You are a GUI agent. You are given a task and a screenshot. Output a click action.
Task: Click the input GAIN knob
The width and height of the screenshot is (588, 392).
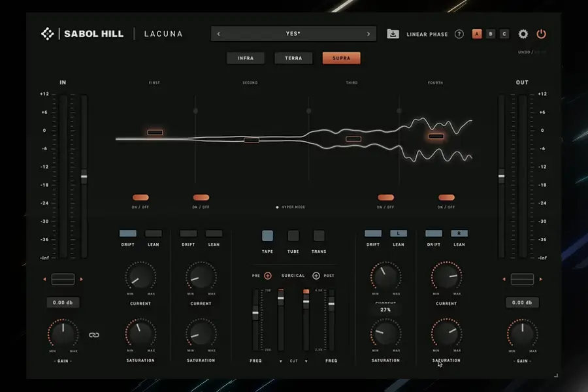[63, 334]
